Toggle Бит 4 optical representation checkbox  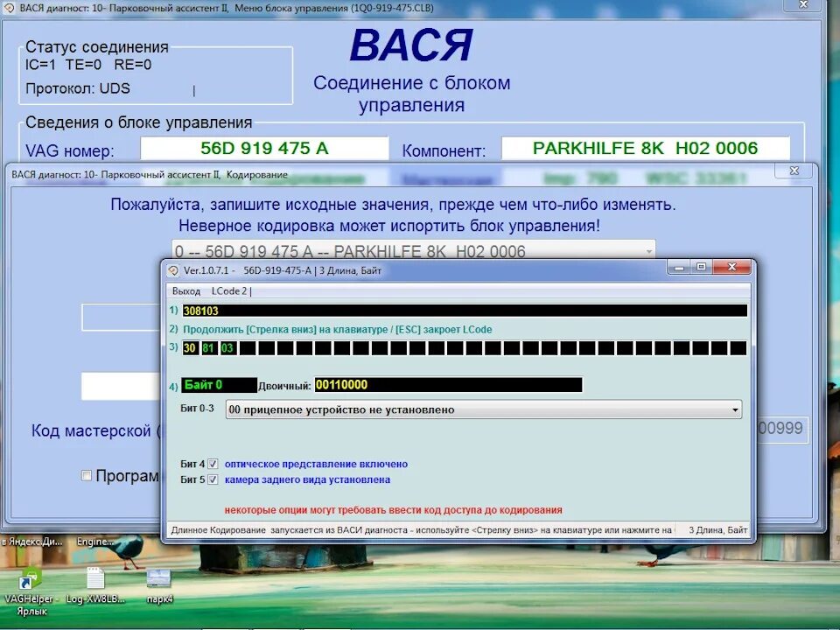(213, 464)
